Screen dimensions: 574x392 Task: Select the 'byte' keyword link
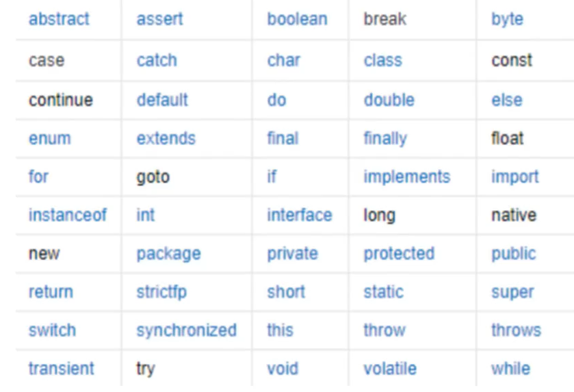click(507, 19)
